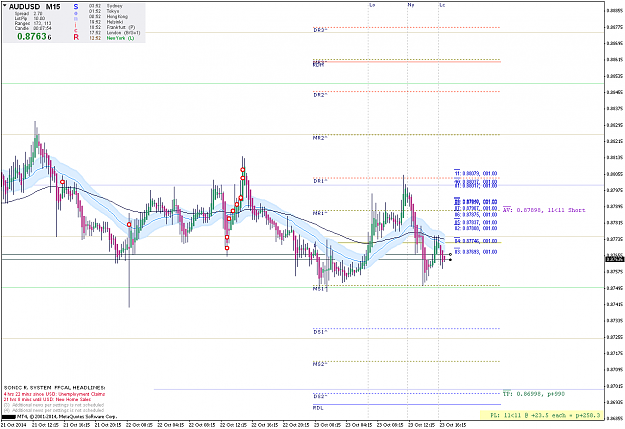Click the order level 03 label
625x429 pixels.
(x=476, y=252)
